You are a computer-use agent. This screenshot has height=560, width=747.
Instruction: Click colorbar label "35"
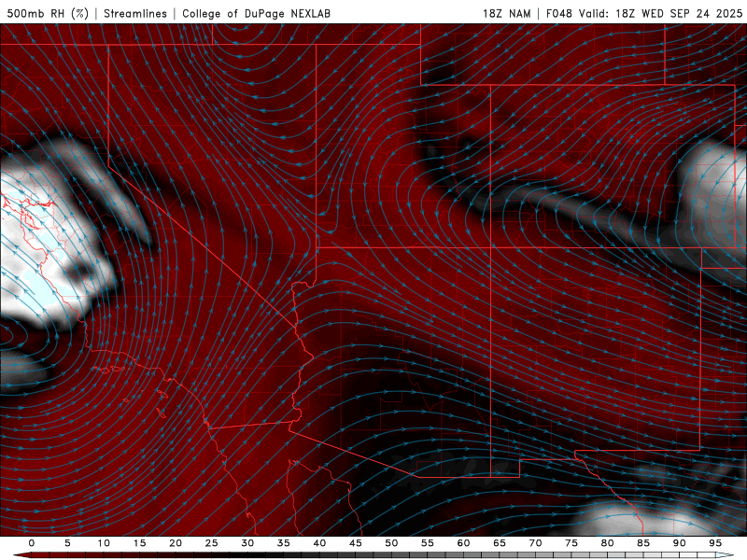pos(284,543)
